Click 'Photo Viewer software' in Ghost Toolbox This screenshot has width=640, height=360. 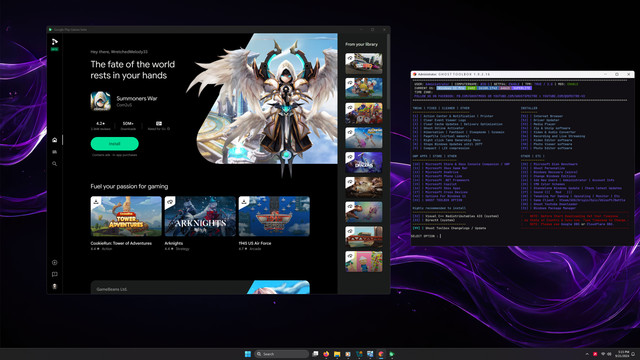pyautogui.click(x=553, y=144)
